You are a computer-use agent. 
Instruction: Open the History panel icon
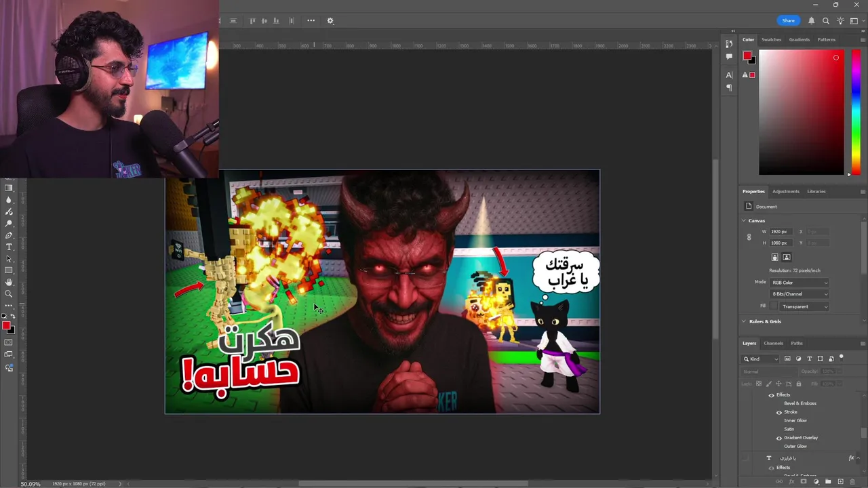pyautogui.click(x=729, y=44)
